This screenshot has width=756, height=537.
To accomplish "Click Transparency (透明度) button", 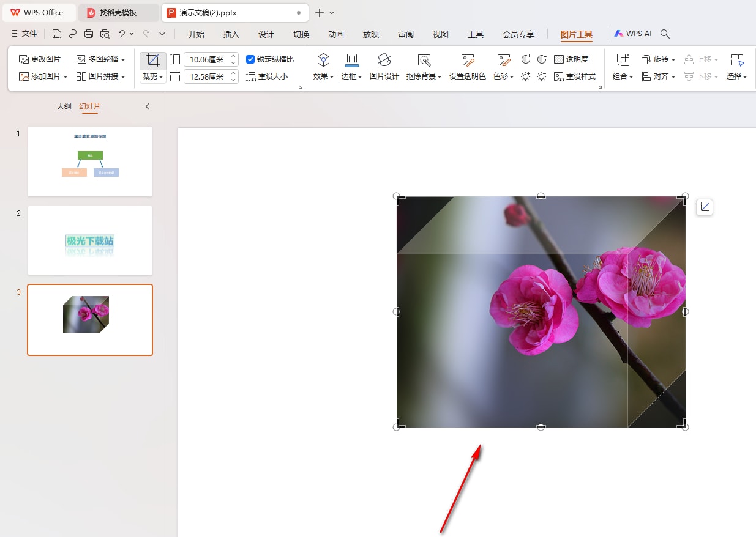I will [x=571, y=59].
